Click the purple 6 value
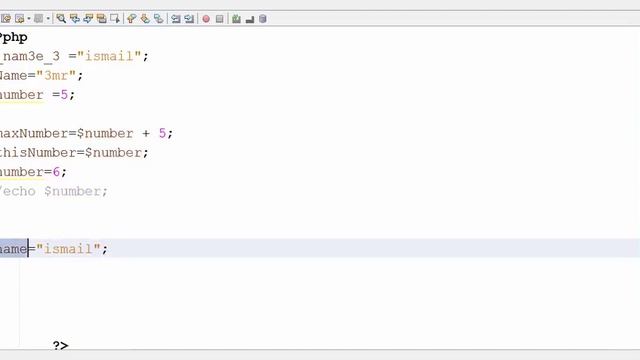This screenshot has height=360, width=640. tap(56, 172)
